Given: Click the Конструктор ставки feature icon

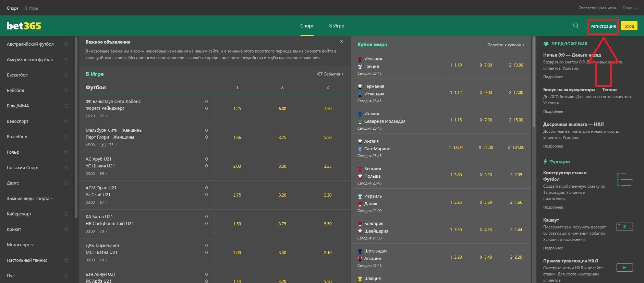Looking at the screenshot, I should (x=624, y=179).
